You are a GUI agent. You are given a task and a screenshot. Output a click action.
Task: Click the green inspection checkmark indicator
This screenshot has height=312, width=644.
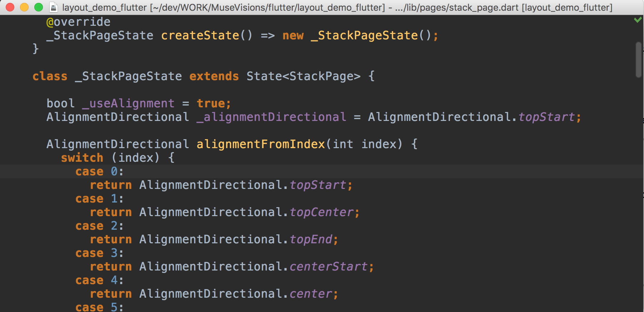pos(638,20)
